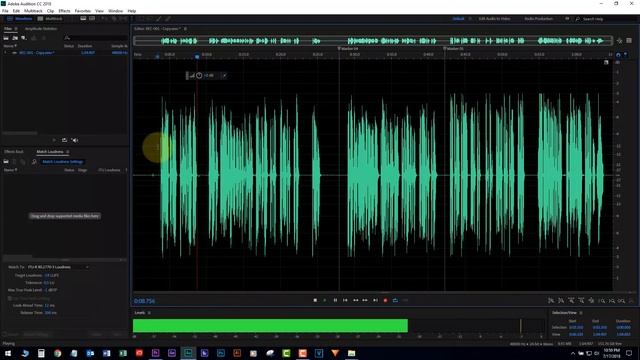Image resolution: width=640 pixels, height=360 pixels.
Task: Open the Help menu
Action: [x=132, y=11]
